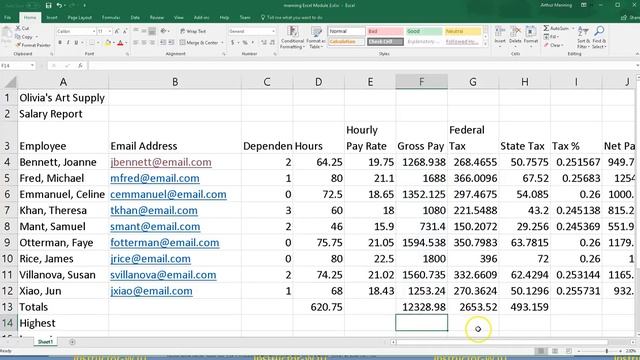Apply the red font color
This screenshot has width=640, height=360.
[120, 43]
